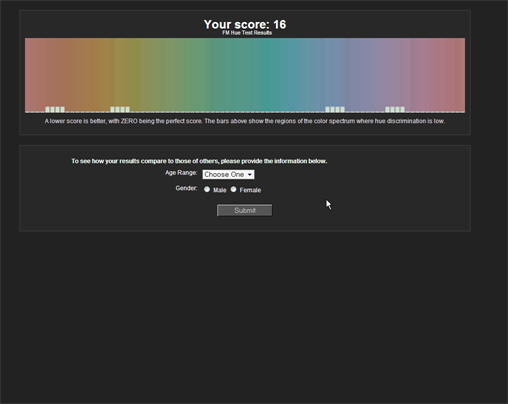
Task: Click the error bars in the red-orange region
Action: pos(55,109)
